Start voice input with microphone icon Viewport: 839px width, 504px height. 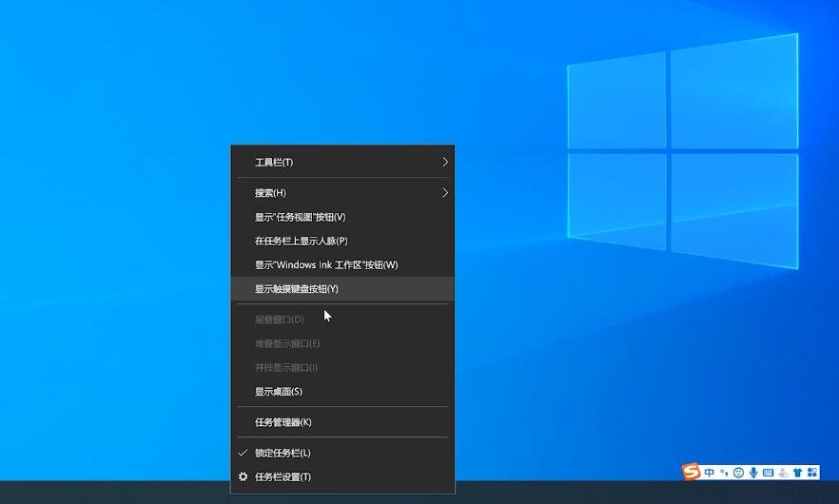(753, 473)
